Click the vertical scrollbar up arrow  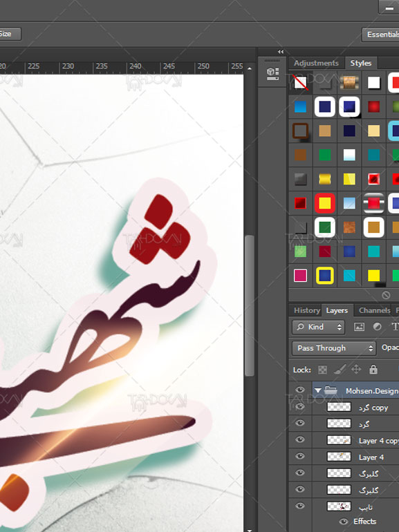250,68
